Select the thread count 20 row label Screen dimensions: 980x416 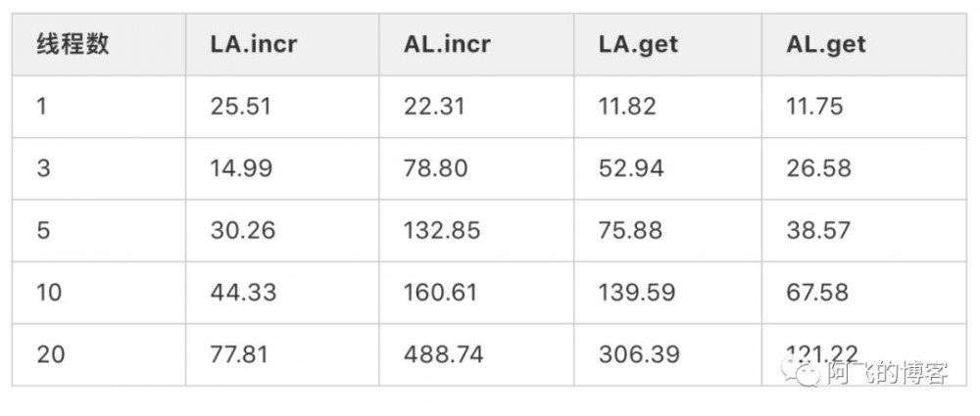(x=51, y=353)
